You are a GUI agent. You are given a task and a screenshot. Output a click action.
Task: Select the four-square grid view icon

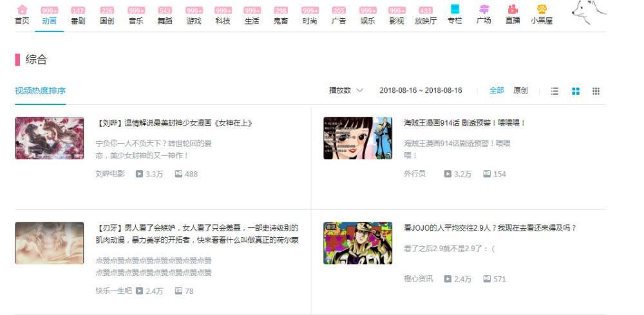pyautogui.click(x=576, y=91)
